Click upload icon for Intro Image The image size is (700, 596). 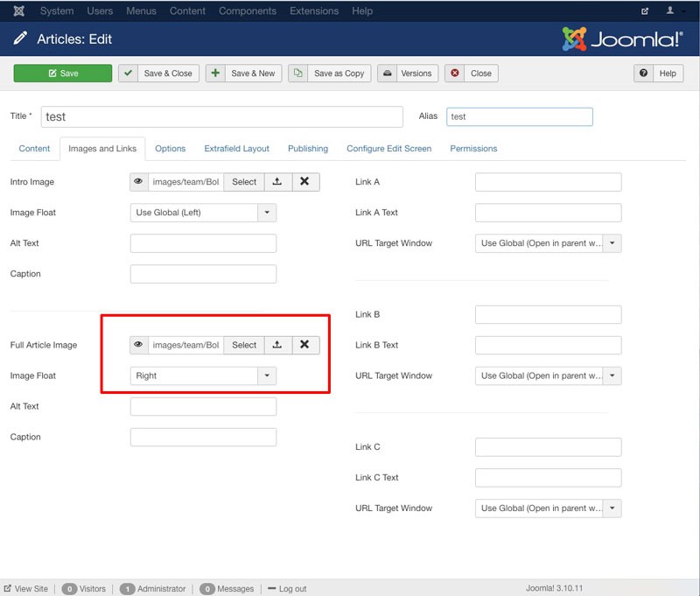click(276, 181)
